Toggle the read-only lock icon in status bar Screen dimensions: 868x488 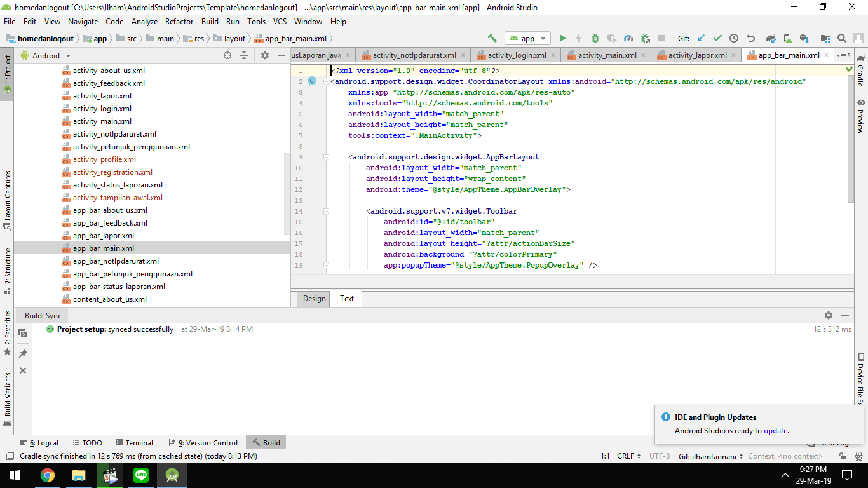(x=843, y=456)
